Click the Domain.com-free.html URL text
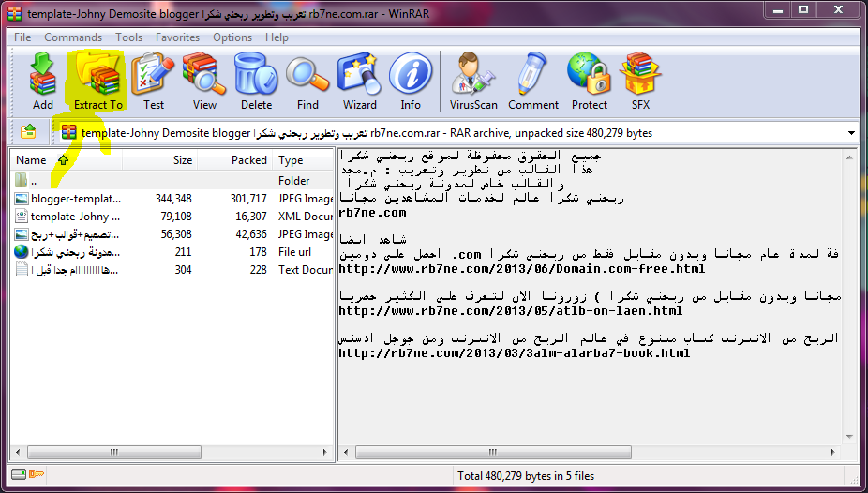The width and height of the screenshot is (868, 493). (521, 269)
